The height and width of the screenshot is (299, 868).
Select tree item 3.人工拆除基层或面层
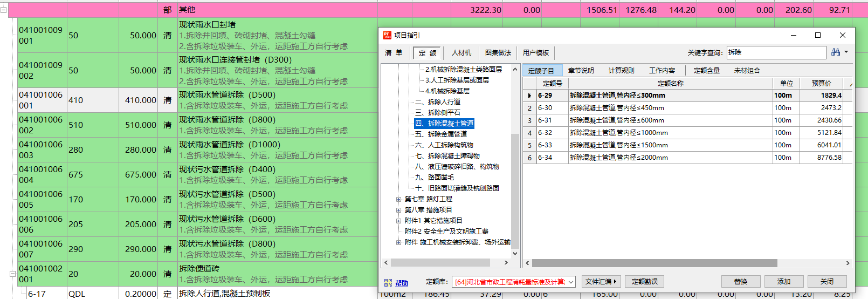click(x=457, y=80)
